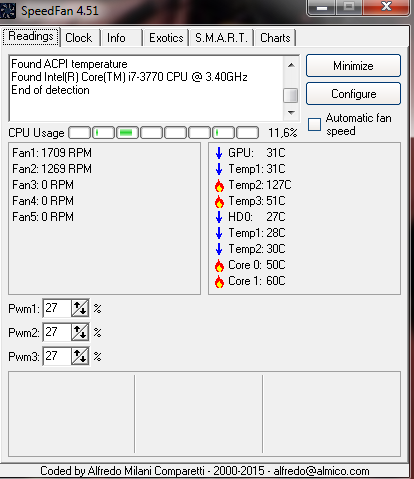Open the Exotics tab
414x479 pixels.
166,38
